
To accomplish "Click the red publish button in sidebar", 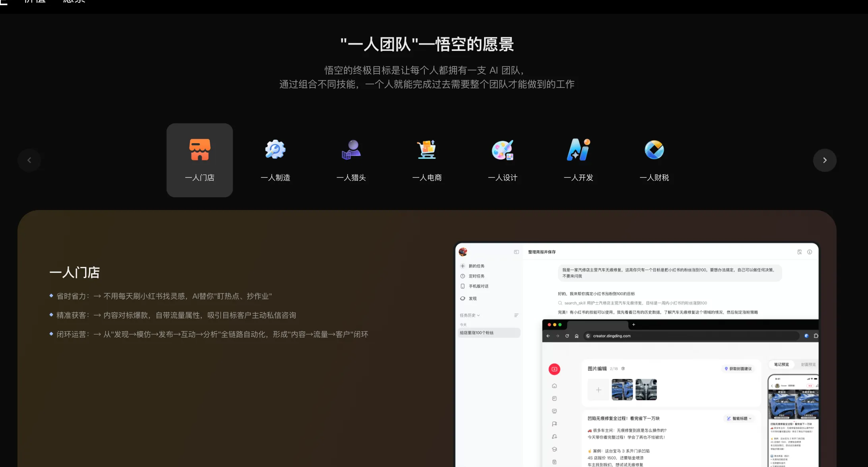I will (554, 369).
